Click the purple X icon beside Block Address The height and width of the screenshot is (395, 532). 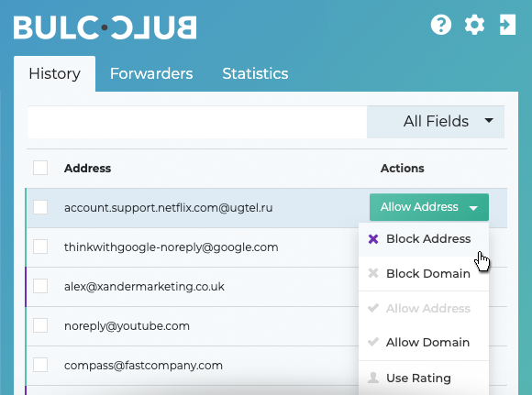click(x=373, y=239)
